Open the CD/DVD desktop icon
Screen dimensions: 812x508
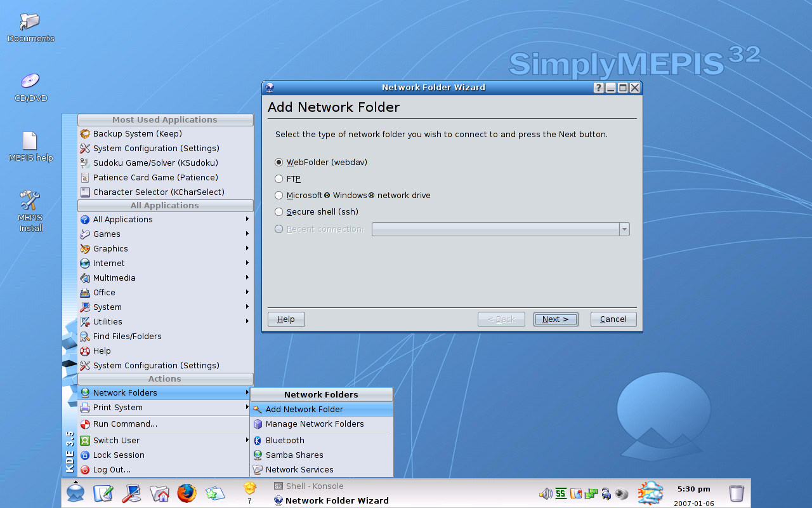click(30, 88)
